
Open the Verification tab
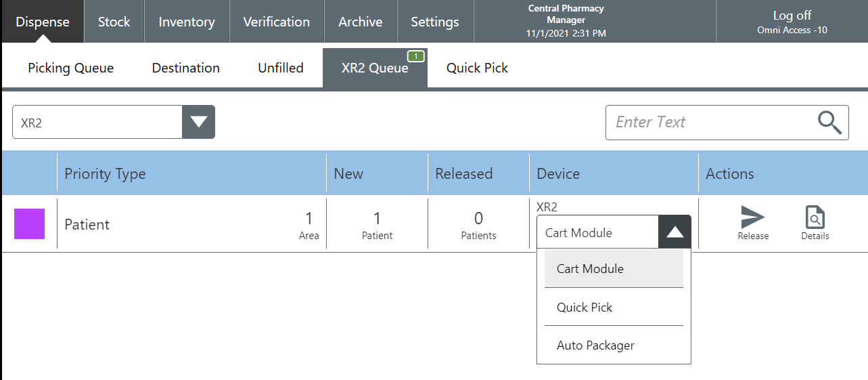(277, 22)
